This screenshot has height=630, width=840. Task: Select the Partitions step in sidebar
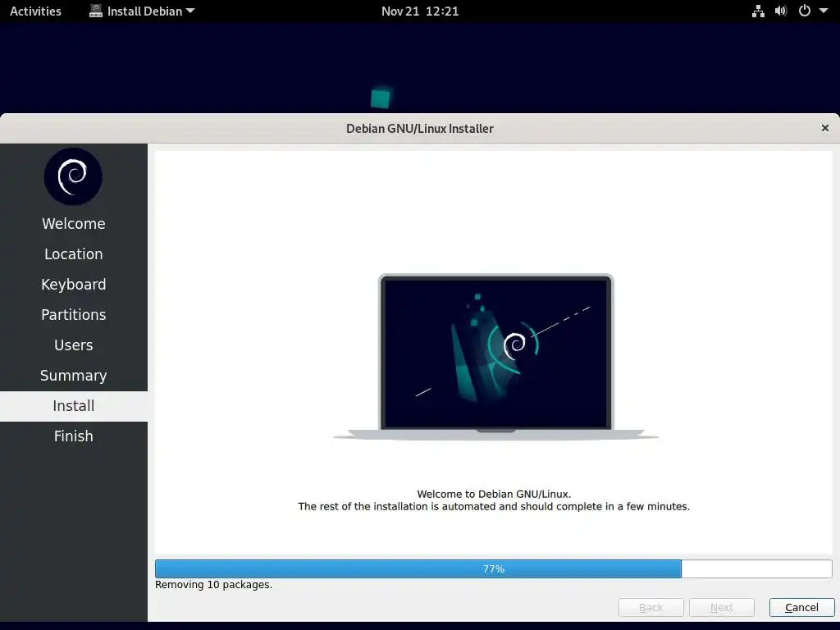[x=73, y=315]
